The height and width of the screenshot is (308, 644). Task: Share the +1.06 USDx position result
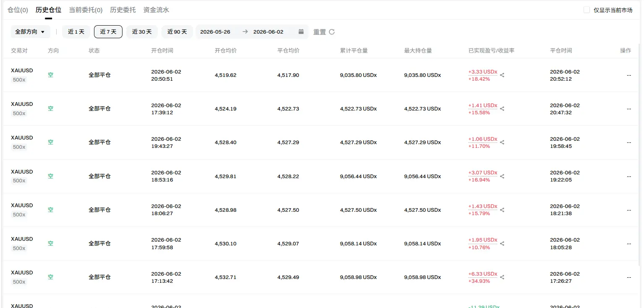click(502, 142)
